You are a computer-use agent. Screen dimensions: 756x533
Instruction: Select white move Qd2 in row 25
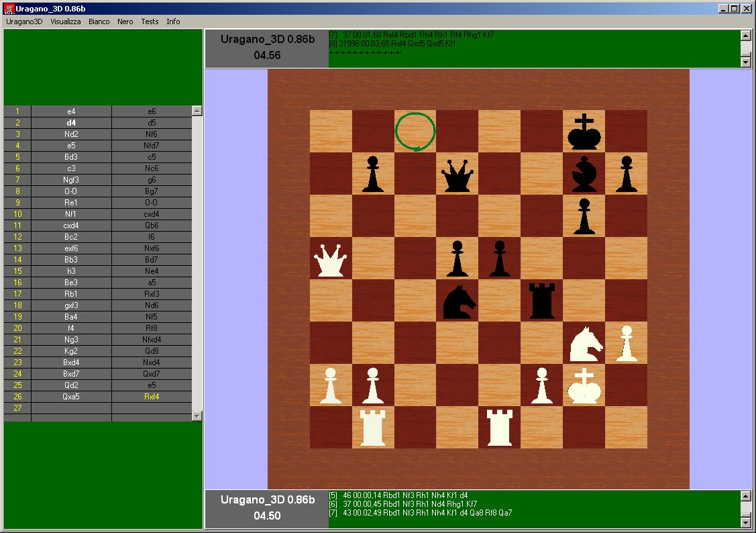point(71,385)
